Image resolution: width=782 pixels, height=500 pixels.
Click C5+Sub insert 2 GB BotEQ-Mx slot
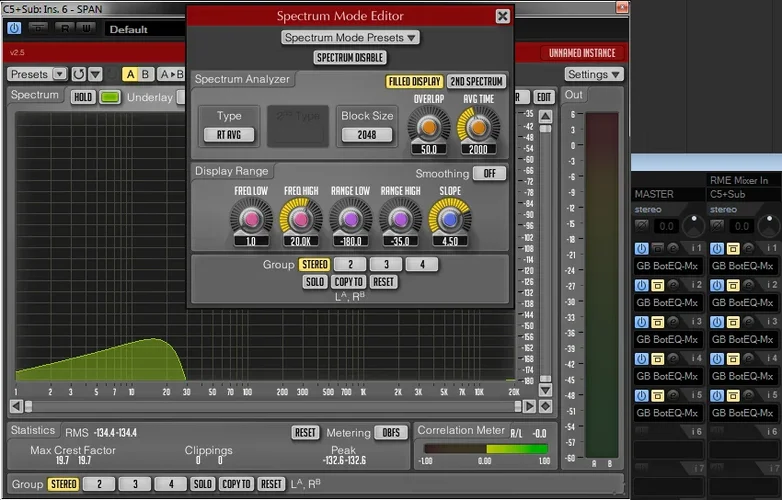[x=743, y=303]
